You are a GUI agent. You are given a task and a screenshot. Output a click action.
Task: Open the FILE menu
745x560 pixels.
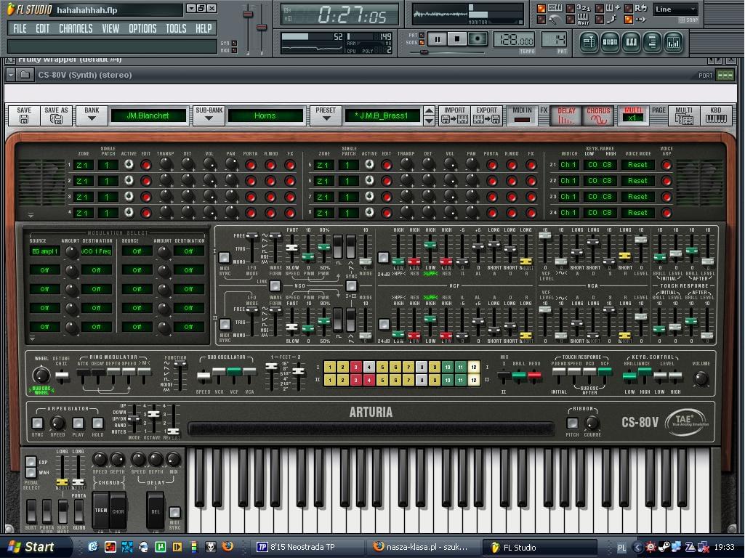[x=20, y=28]
